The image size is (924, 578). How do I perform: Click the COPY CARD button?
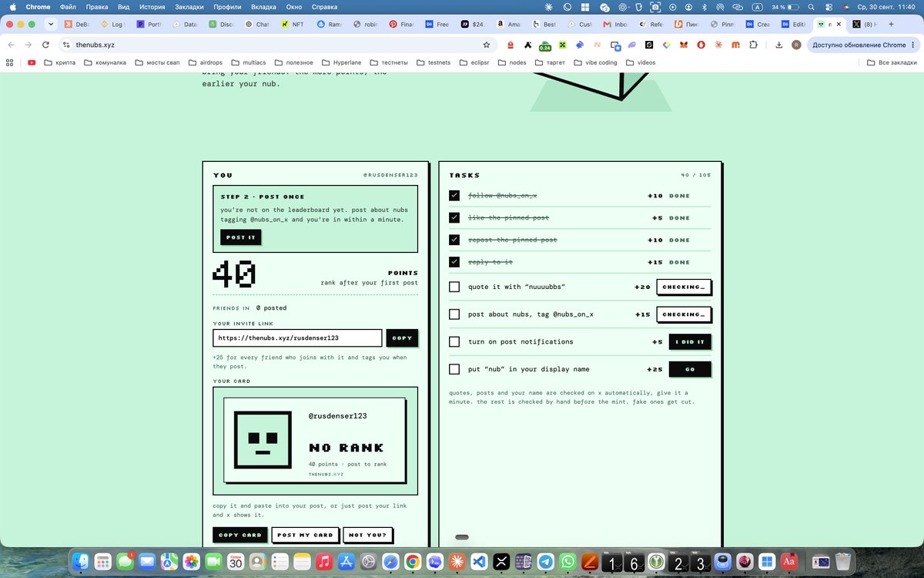(x=239, y=535)
